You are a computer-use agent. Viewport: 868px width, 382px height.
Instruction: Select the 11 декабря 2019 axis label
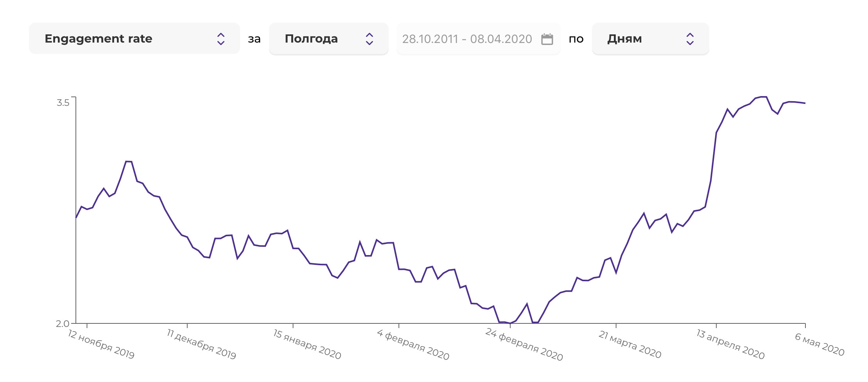[x=201, y=344]
